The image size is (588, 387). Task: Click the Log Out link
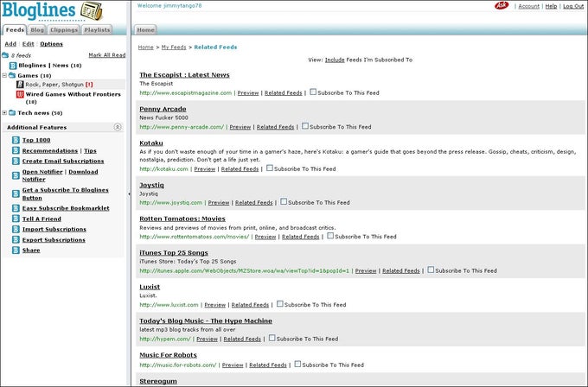(x=573, y=6)
